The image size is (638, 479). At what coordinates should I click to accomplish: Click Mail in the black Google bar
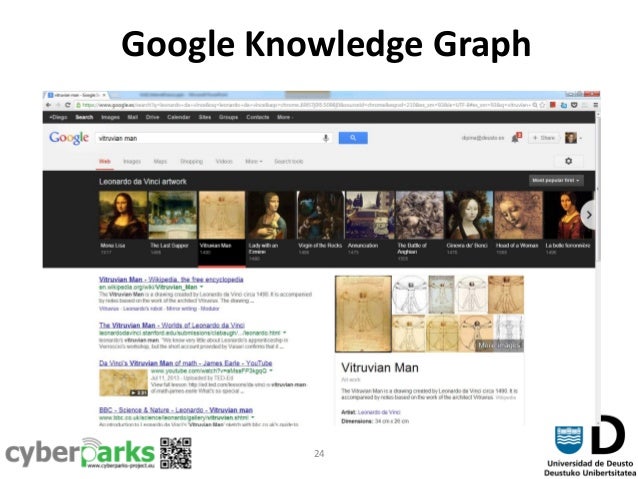click(x=133, y=117)
